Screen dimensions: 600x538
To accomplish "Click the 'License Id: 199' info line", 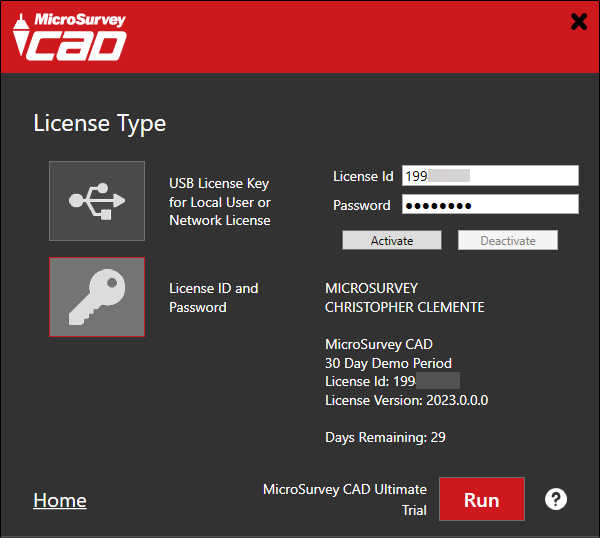I will [392, 381].
